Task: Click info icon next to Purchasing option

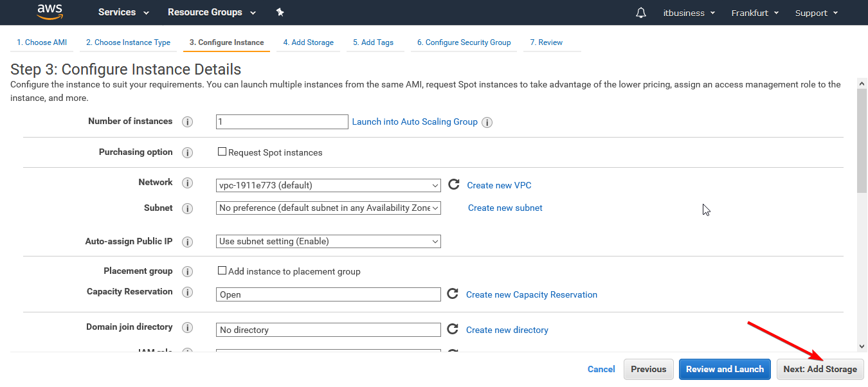Action: click(x=188, y=153)
